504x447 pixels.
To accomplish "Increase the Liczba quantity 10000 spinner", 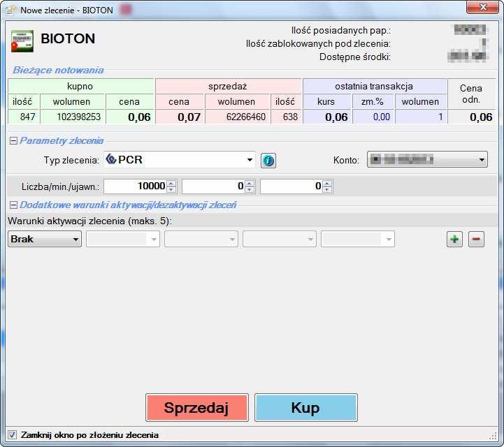I will pos(171,184).
